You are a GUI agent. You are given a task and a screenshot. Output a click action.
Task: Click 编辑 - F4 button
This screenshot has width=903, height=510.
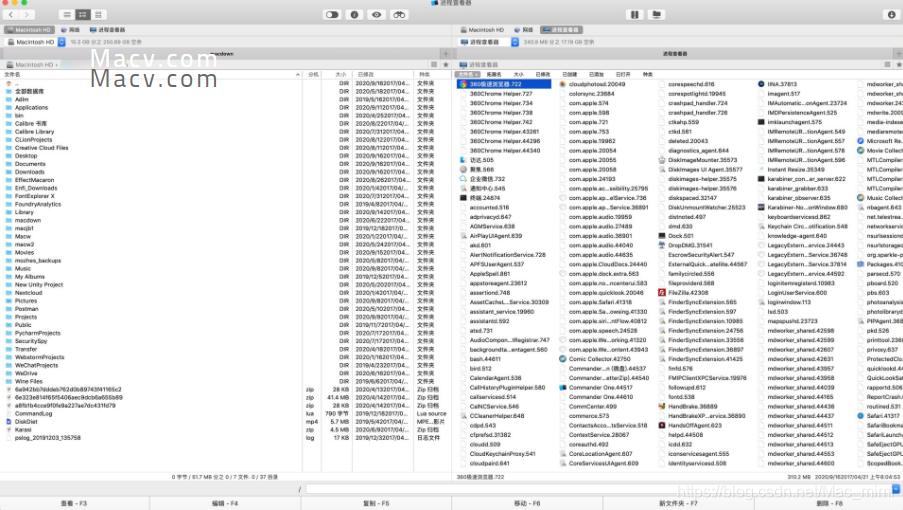coord(225,503)
